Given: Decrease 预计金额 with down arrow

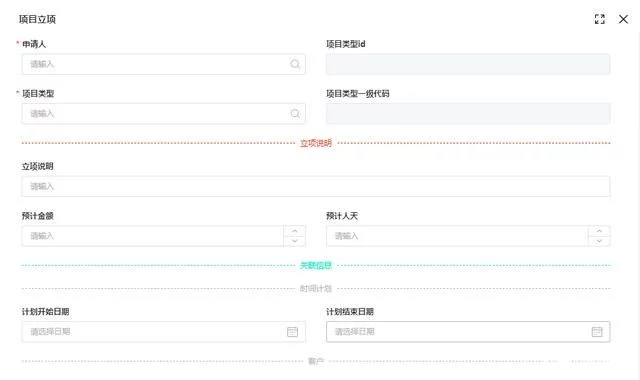Looking at the screenshot, I should [295, 241].
